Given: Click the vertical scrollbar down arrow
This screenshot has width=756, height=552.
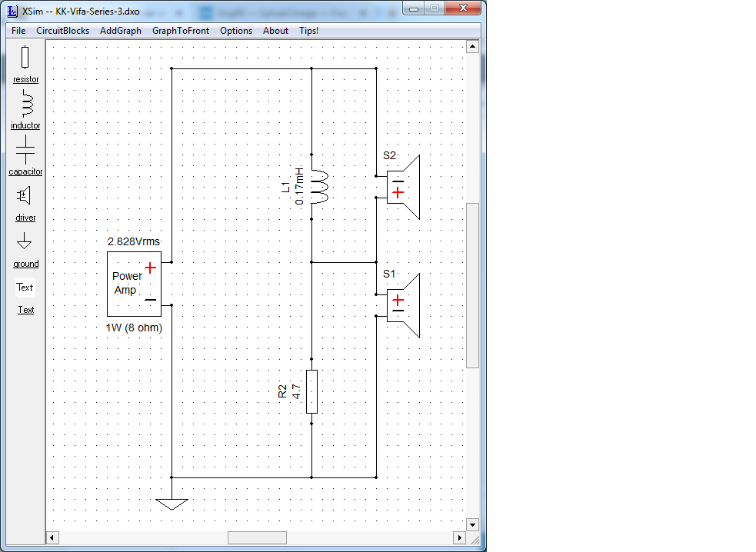Looking at the screenshot, I should pyautogui.click(x=472, y=524).
